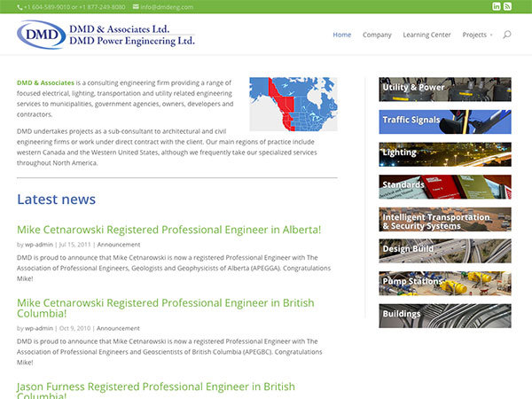The height and width of the screenshot is (399, 532).
Task: Open the Learning Center menu item
Action: click(x=426, y=35)
